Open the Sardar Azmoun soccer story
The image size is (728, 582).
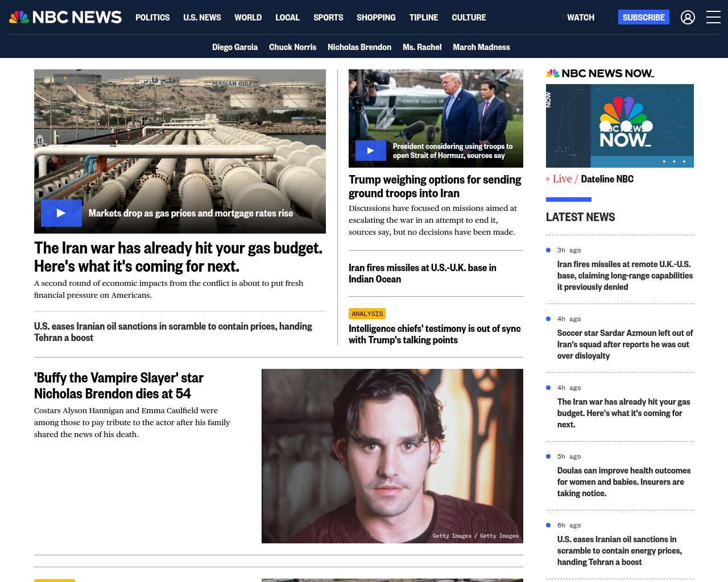coord(624,344)
